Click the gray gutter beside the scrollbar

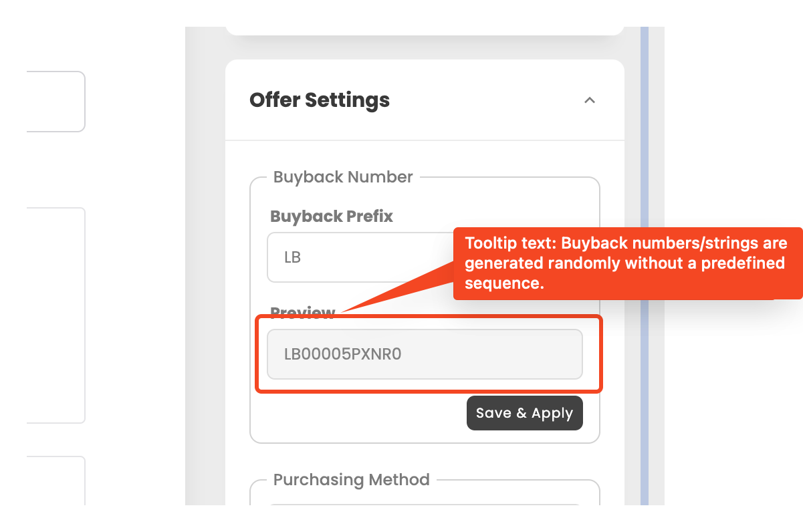pyautogui.click(x=657, y=266)
